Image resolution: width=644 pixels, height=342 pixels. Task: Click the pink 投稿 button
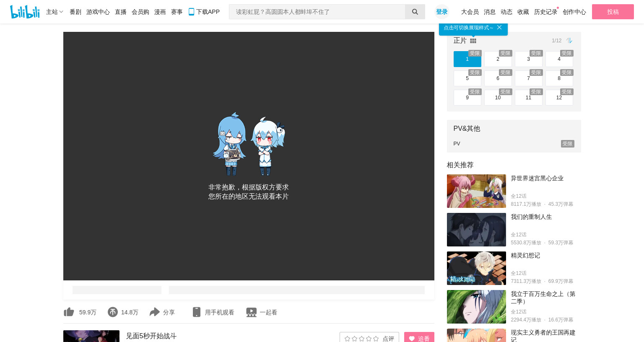613,12
